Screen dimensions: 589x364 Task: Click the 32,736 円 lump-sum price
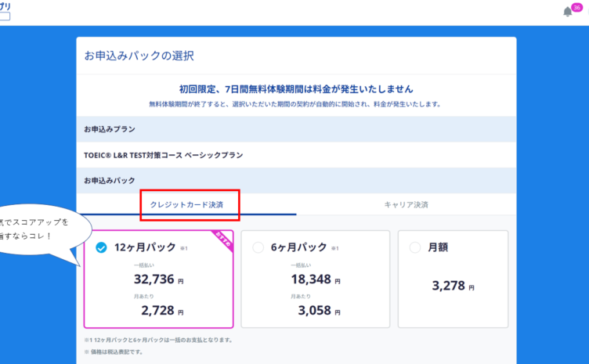pos(158,279)
